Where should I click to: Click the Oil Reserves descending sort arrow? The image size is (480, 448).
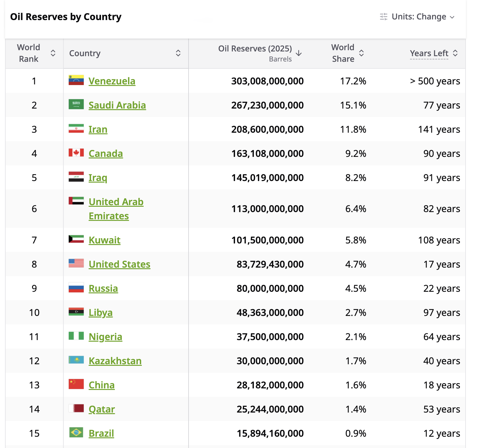(x=299, y=53)
